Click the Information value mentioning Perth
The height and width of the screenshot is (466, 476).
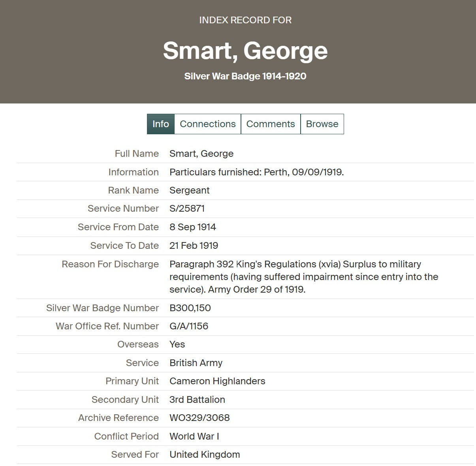pyautogui.click(x=257, y=172)
